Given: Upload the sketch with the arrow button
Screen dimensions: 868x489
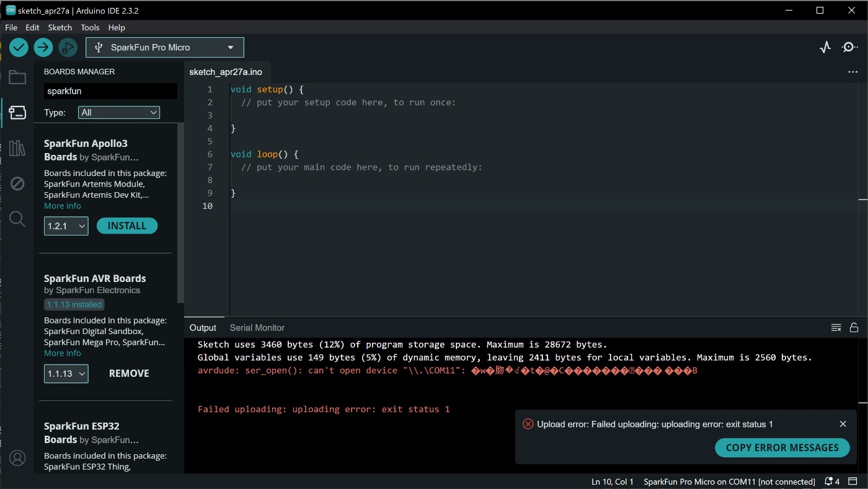Looking at the screenshot, I should [43, 47].
